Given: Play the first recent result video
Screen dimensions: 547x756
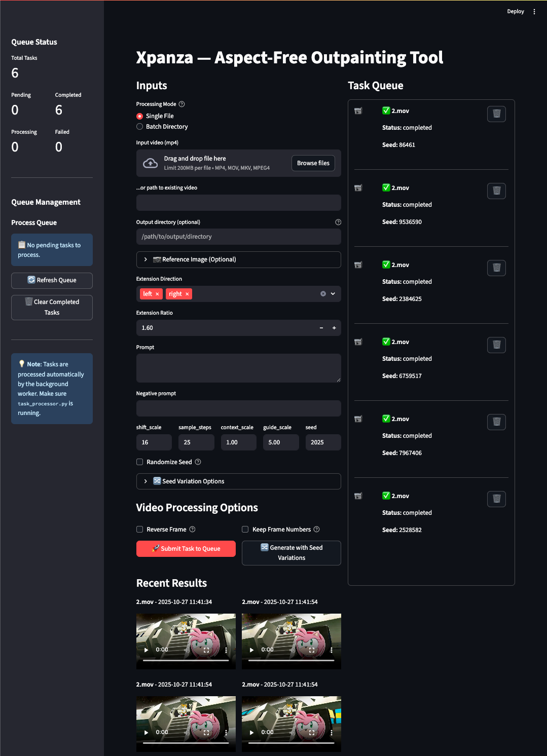Looking at the screenshot, I should [x=147, y=650].
